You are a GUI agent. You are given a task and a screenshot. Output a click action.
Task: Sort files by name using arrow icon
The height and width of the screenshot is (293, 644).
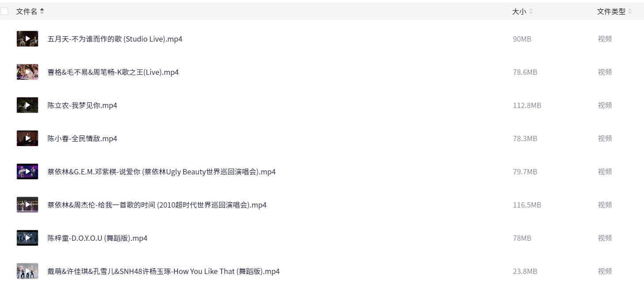(x=42, y=12)
